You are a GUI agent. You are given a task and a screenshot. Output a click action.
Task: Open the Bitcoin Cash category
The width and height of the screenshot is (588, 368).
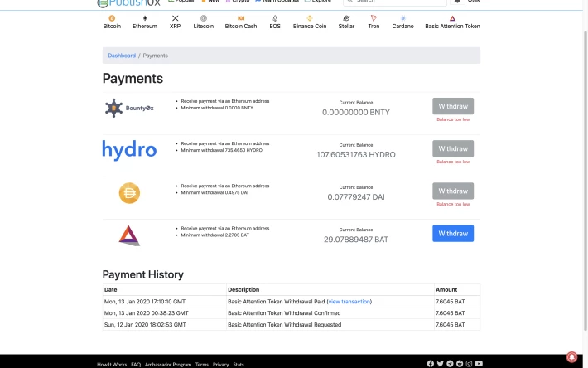click(241, 22)
